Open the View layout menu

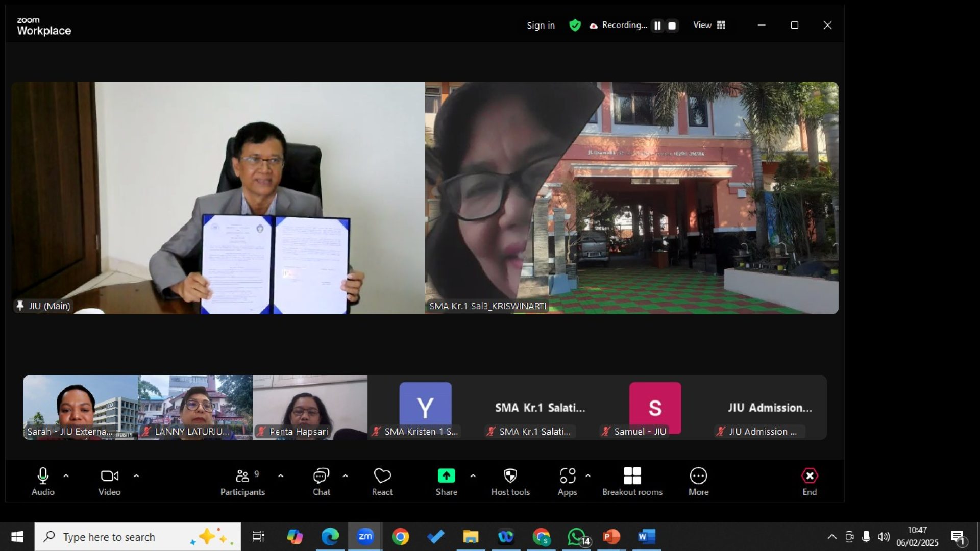point(709,25)
